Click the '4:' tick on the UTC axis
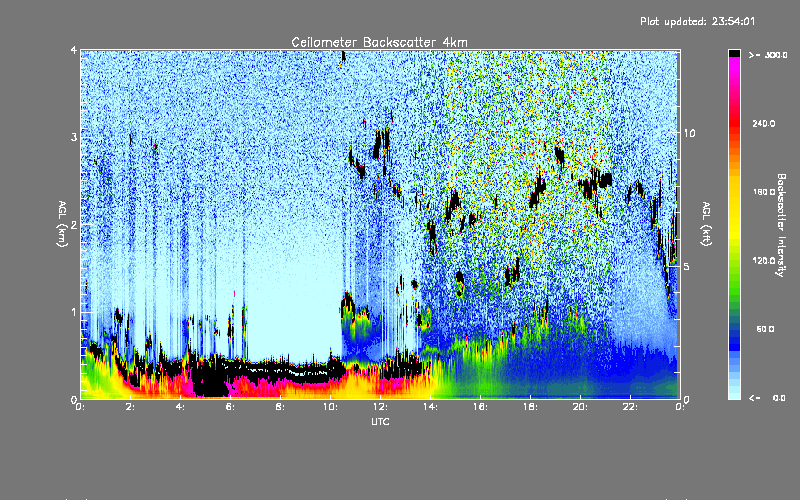This screenshot has height=500, width=800. pos(181,407)
